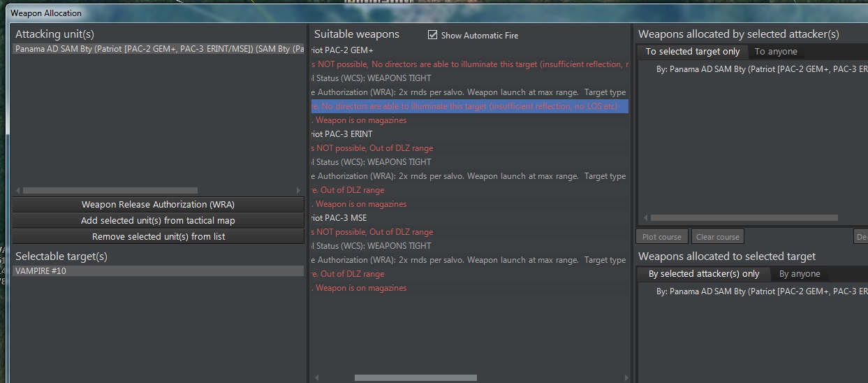Image resolution: width=868 pixels, height=383 pixels.
Task: Click Weapon is on magazines under PAC-2 GEM+
Action: (x=469, y=120)
